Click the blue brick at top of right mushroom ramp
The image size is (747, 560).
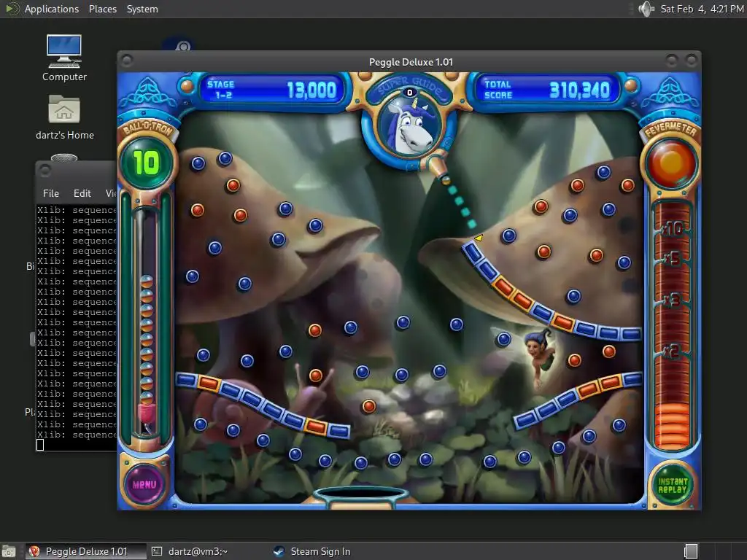click(473, 252)
